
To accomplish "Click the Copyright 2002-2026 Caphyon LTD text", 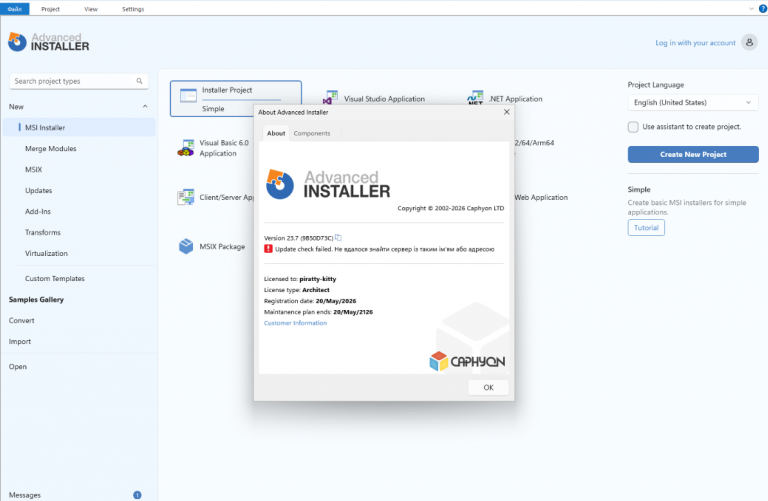I will [x=451, y=208].
